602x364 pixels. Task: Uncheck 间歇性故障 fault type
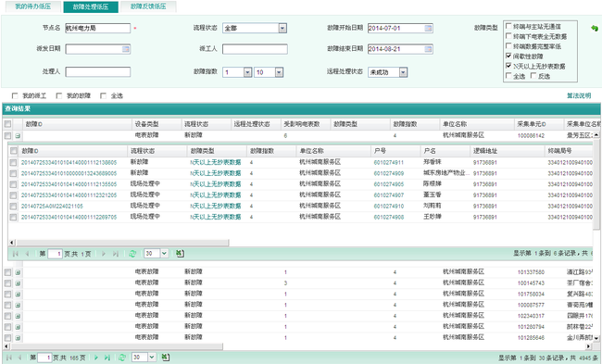[508, 56]
